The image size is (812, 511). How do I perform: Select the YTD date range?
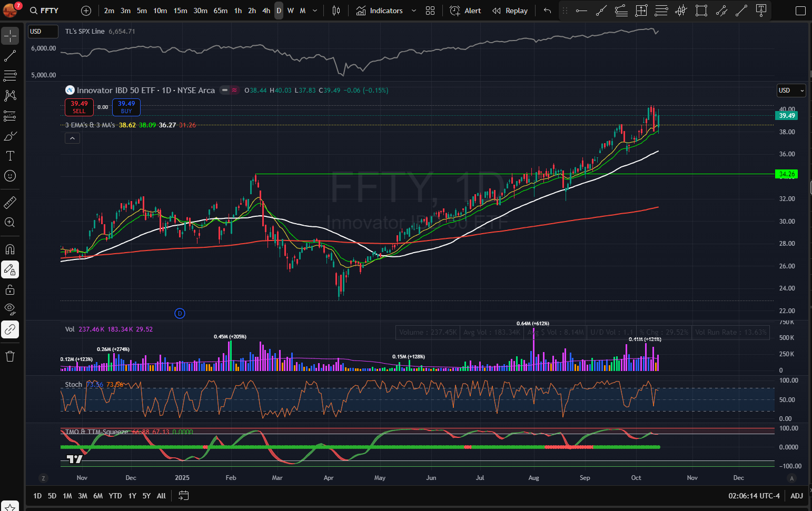115,496
